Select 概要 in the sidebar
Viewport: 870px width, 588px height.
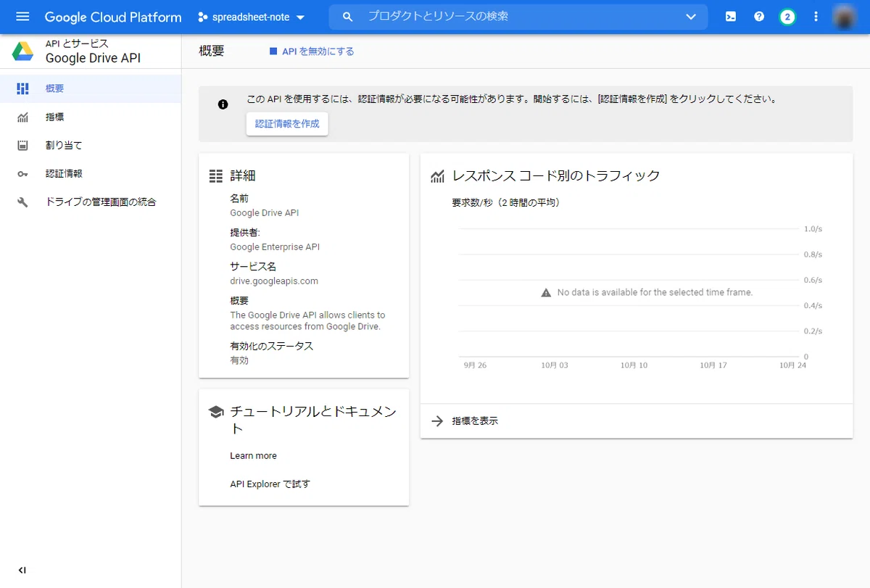tap(91, 88)
